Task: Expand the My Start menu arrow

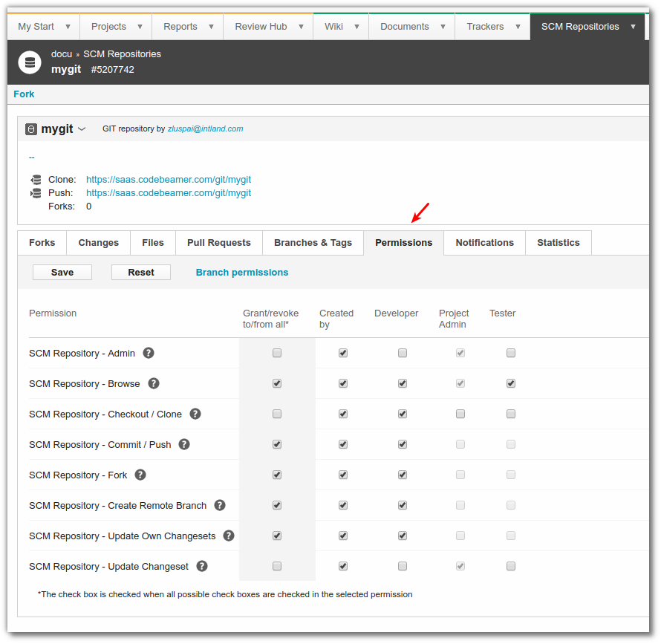Action: point(68,27)
